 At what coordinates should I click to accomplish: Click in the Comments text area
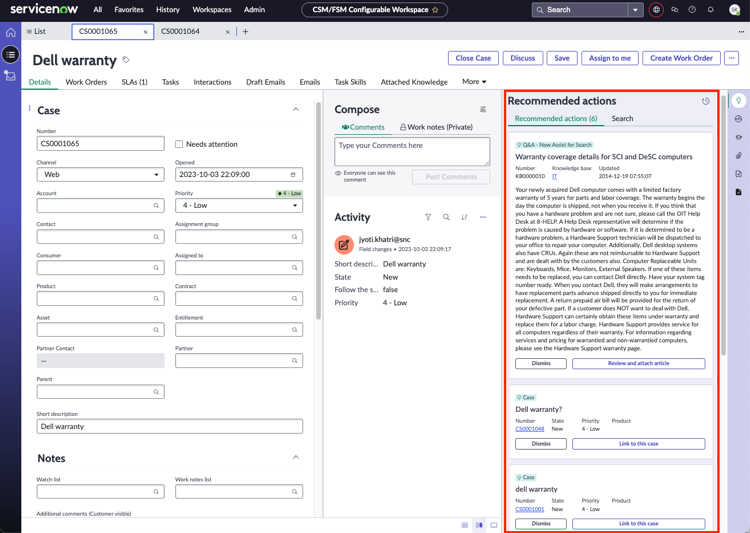click(x=412, y=152)
